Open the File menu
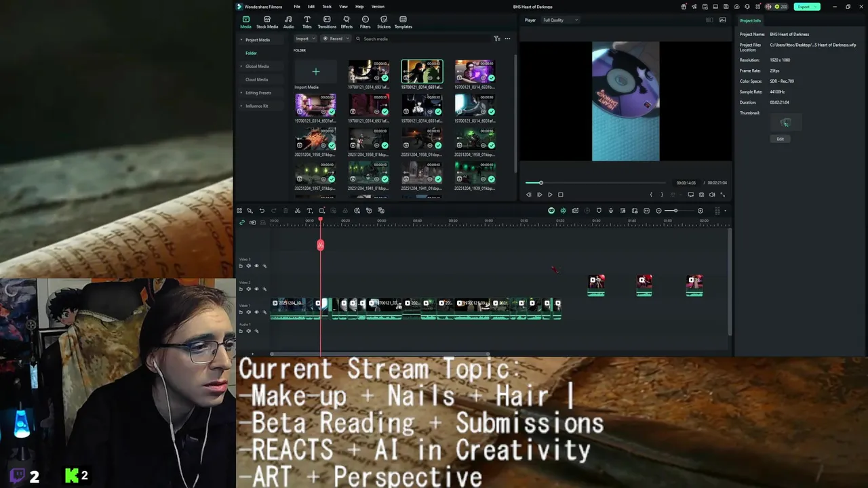 coord(297,7)
